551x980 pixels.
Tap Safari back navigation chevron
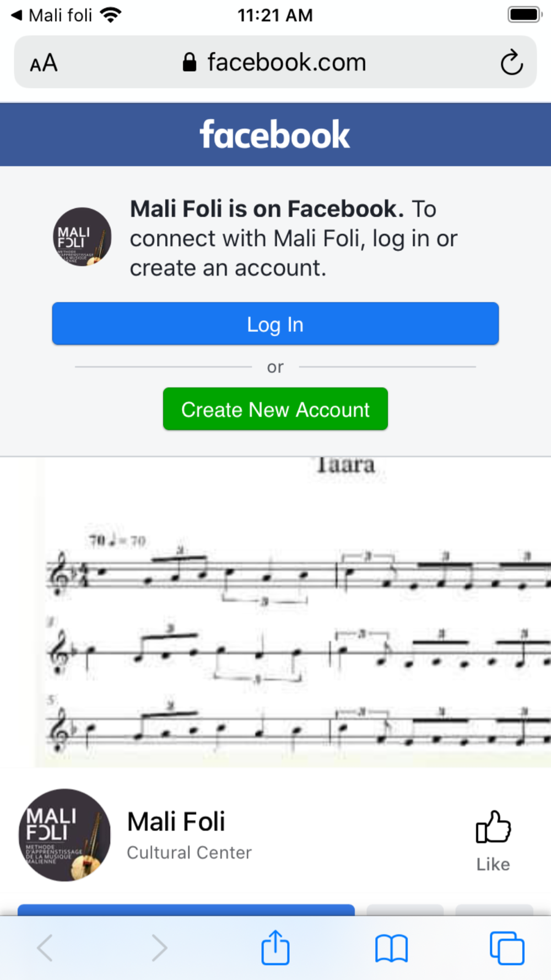45,948
